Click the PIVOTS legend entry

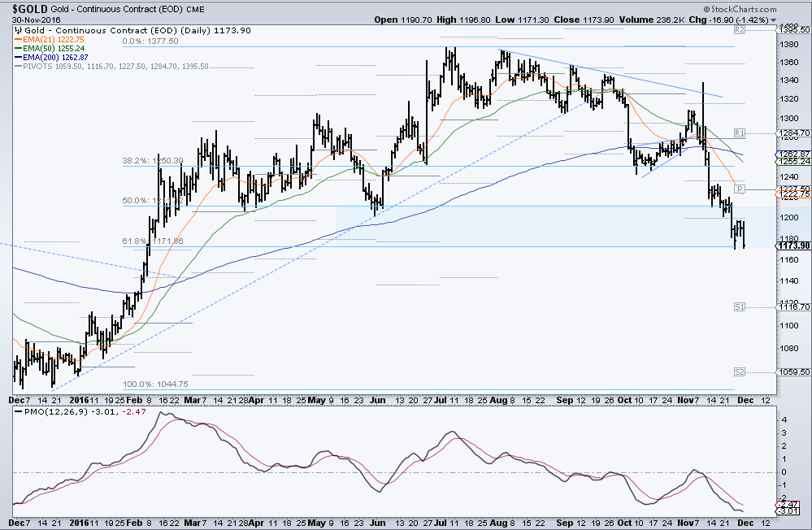[111, 67]
